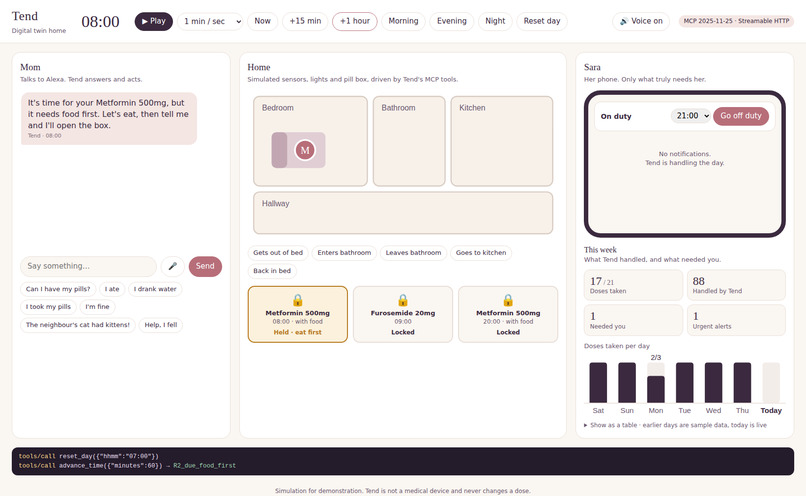
Task: Open the Metformin 08:00 Held eat first card
Action: point(298,314)
